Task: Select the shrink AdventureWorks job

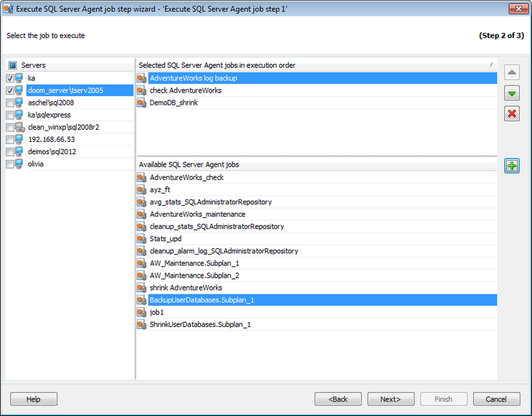Action: coord(323,288)
